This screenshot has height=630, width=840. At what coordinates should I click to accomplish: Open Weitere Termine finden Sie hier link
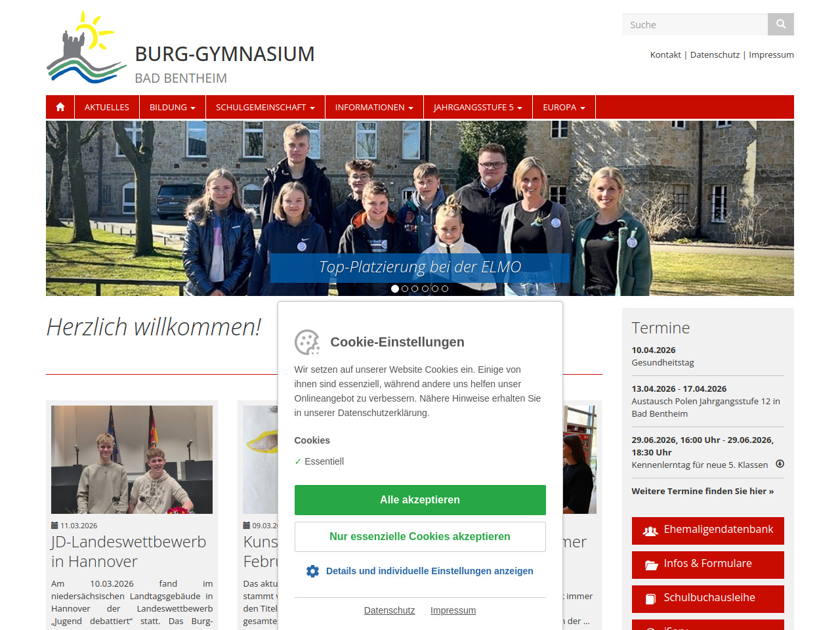point(702,491)
